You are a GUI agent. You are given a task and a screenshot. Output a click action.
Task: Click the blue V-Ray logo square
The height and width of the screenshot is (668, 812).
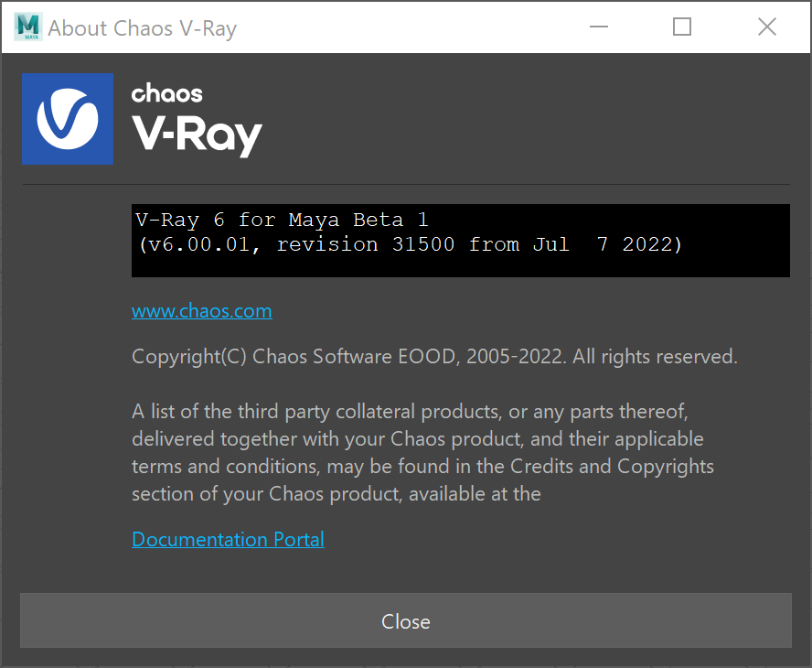tap(68, 119)
